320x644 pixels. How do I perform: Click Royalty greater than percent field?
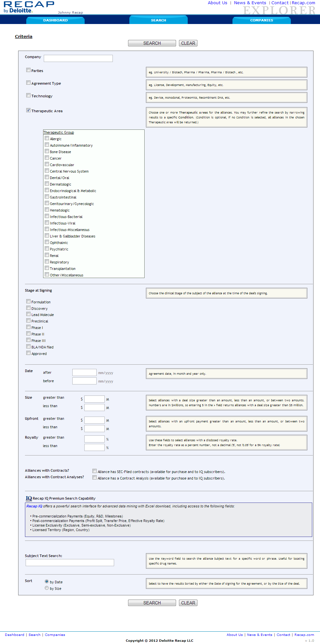[x=94, y=439]
